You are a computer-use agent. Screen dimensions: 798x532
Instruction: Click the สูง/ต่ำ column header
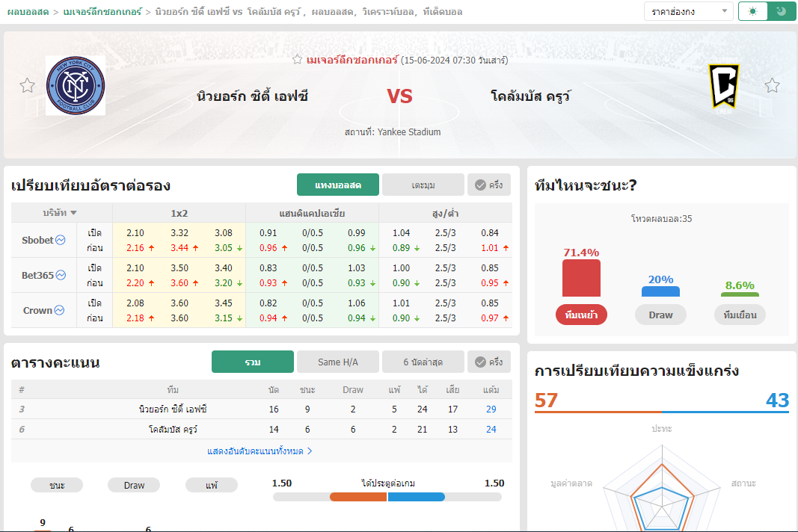click(445, 213)
